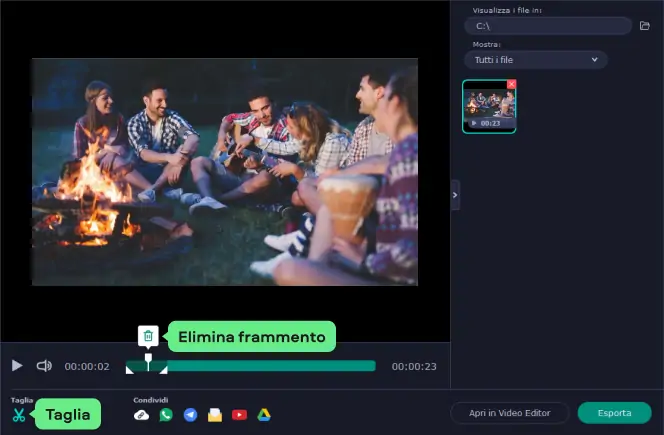Click the right trim marker on the timeline

163,370
